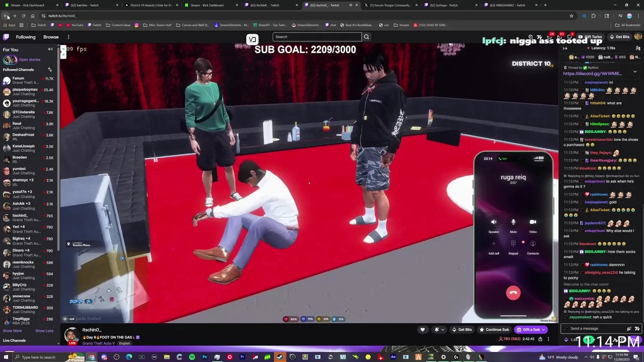644x362 pixels.
Task: Open reemknocks channel in sidebar
Action: 29,264
